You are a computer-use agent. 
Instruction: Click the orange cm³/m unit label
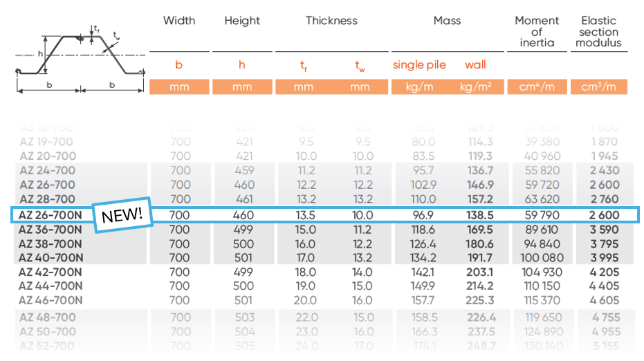pyautogui.click(x=599, y=87)
